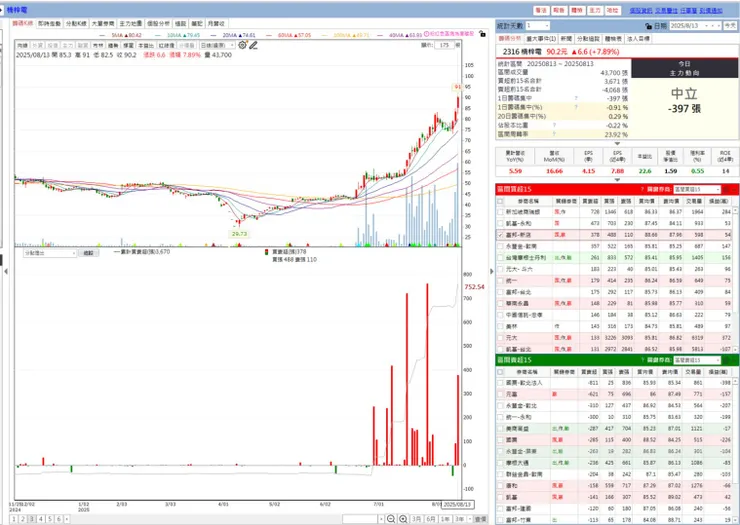This screenshot has height=525, width=740.
Task: Click the 60MA legend entry
Action: click(x=288, y=35)
